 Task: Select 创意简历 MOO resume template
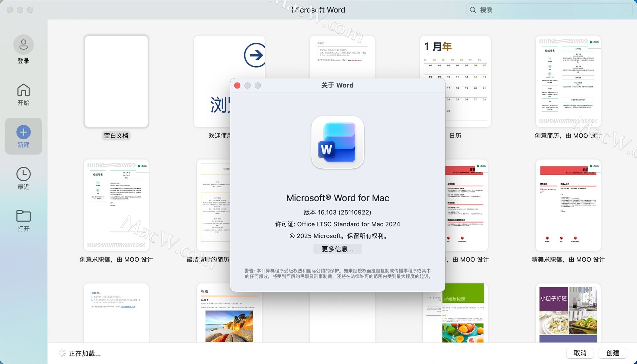click(x=568, y=81)
